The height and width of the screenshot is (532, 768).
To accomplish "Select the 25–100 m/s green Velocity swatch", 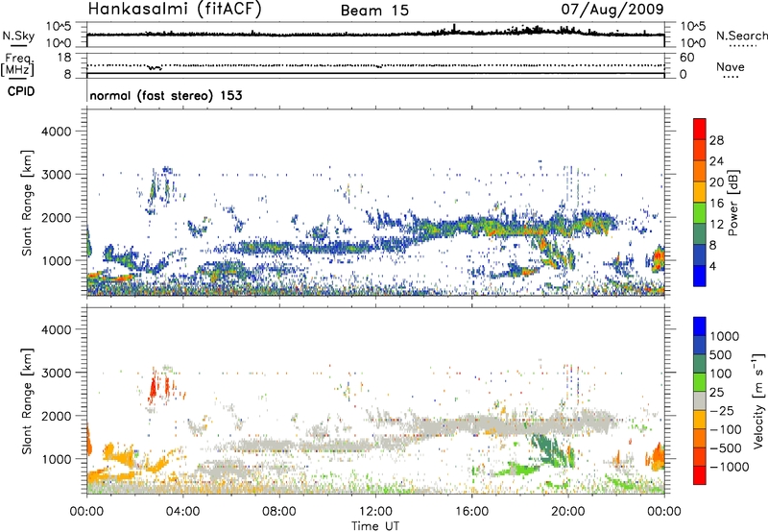I will click(x=700, y=382).
